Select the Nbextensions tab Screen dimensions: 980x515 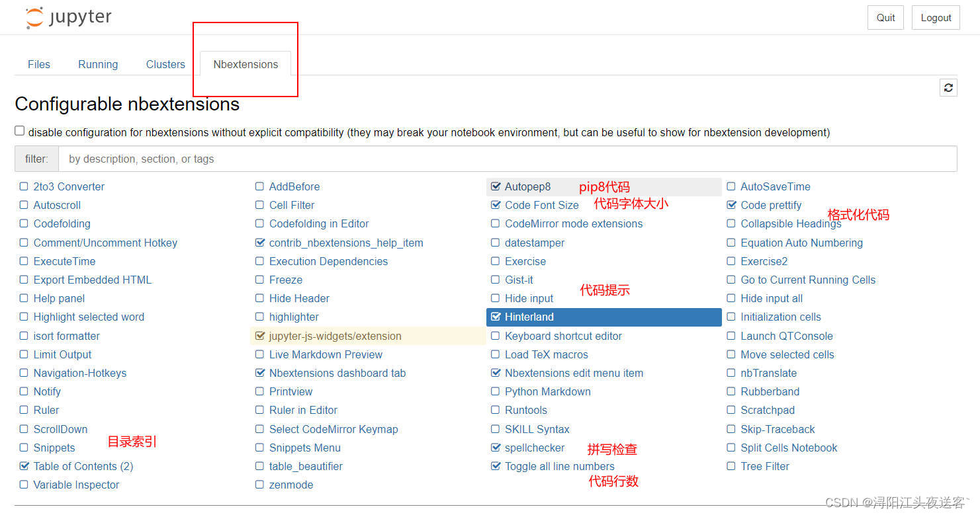pyautogui.click(x=245, y=64)
